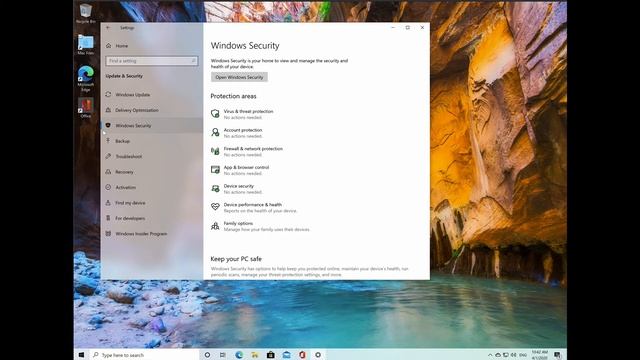
Task: Click the ENG language indicator
Action: 522,355
